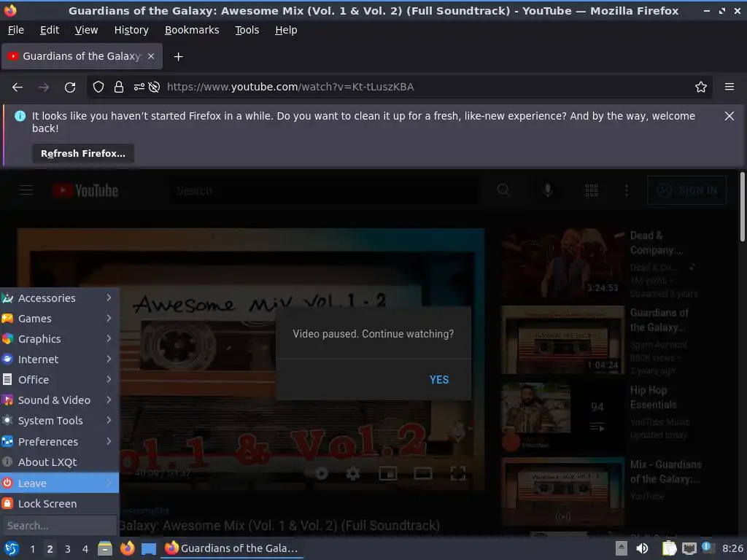Open the Help menu in the menu bar
Viewport: 747px width, 560px height.
click(286, 30)
